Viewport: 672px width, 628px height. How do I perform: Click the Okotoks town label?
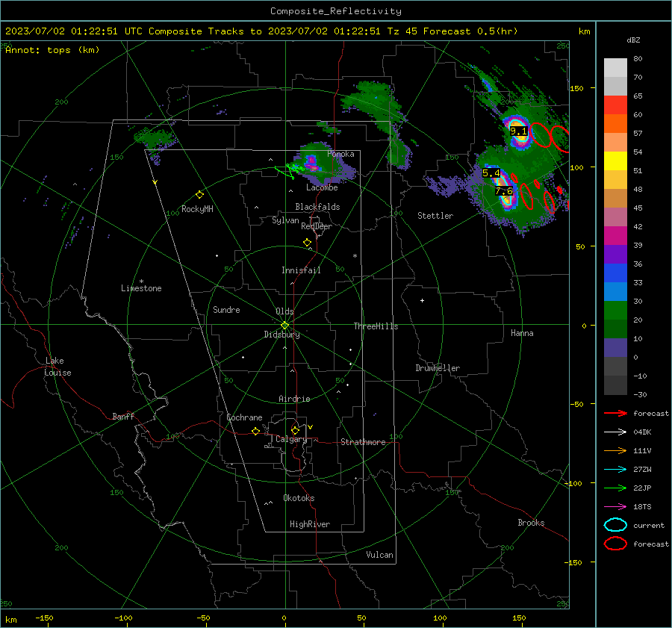click(x=299, y=498)
